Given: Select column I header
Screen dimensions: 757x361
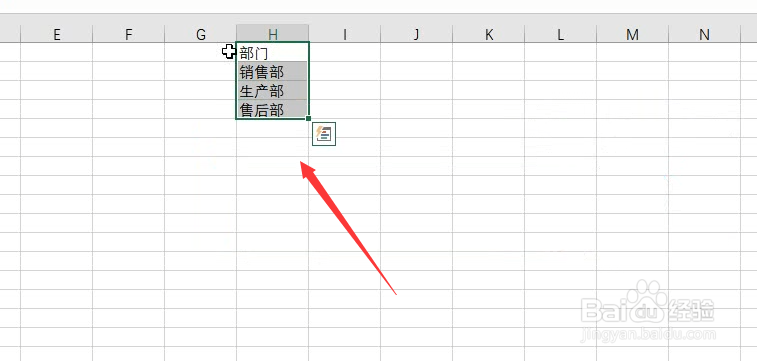Looking at the screenshot, I should [x=345, y=34].
